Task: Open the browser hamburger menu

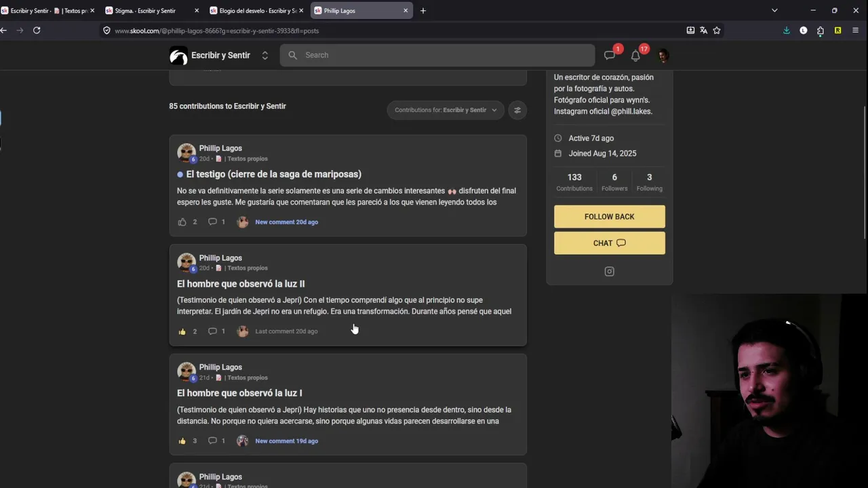Action: 855,30
